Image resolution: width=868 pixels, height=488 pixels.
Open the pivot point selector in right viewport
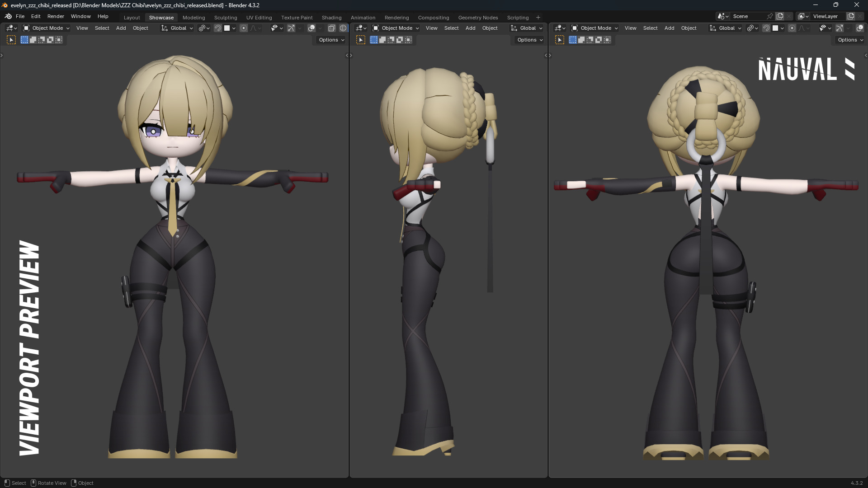752,28
